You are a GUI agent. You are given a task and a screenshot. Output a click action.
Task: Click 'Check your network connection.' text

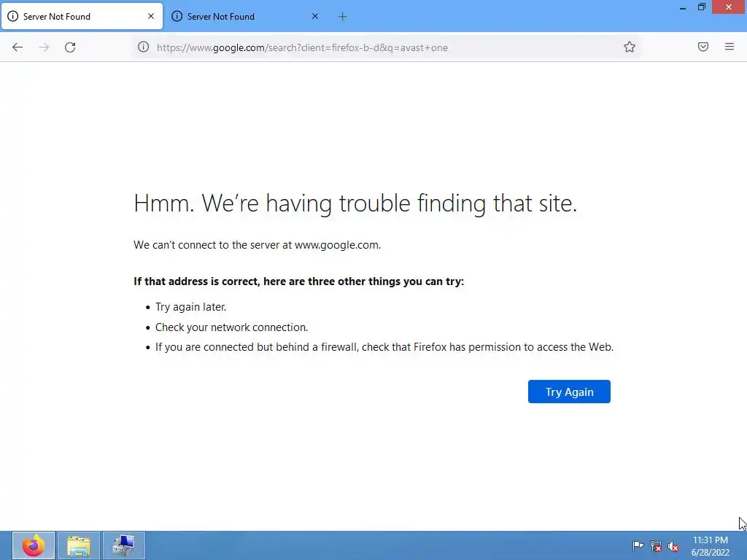(231, 327)
